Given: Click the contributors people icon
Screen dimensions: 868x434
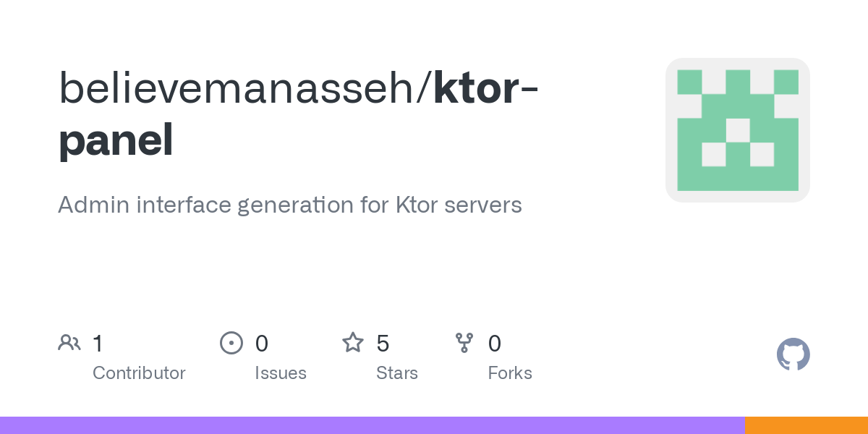Looking at the screenshot, I should (69, 343).
